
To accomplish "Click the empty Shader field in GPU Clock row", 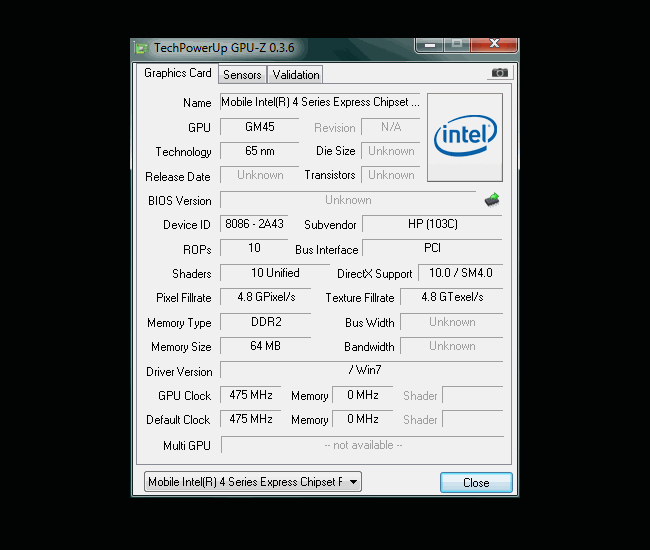I will pyautogui.click(x=473, y=395).
